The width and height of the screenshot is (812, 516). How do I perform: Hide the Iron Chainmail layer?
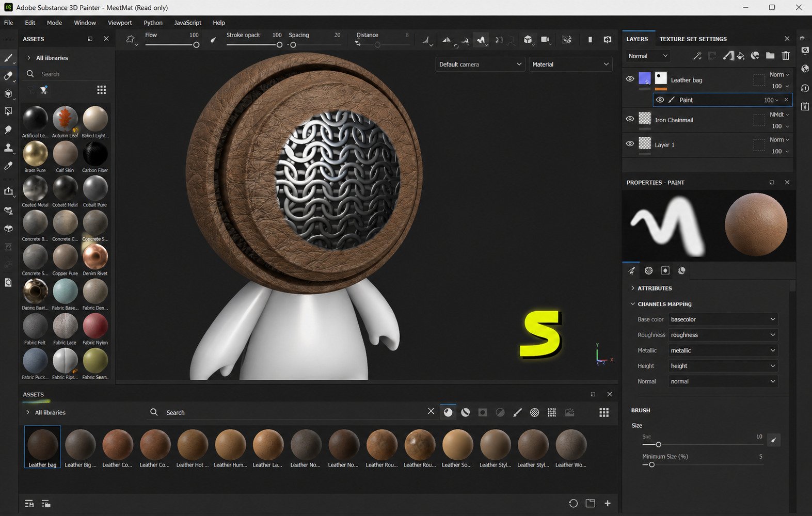(x=630, y=119)
